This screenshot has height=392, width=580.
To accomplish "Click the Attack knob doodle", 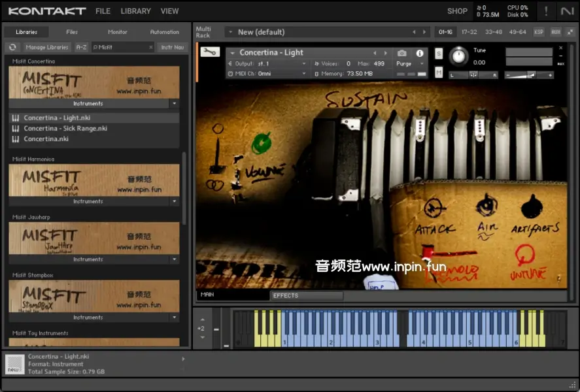I will (x=433, y=208).
